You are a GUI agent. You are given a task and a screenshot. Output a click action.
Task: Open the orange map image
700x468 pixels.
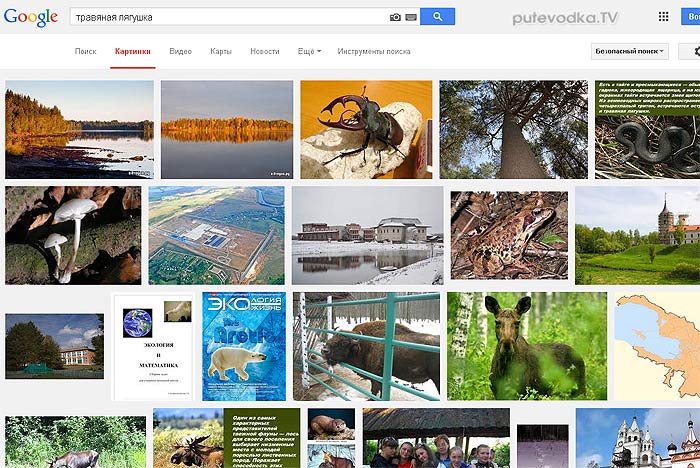pos(657,346)
